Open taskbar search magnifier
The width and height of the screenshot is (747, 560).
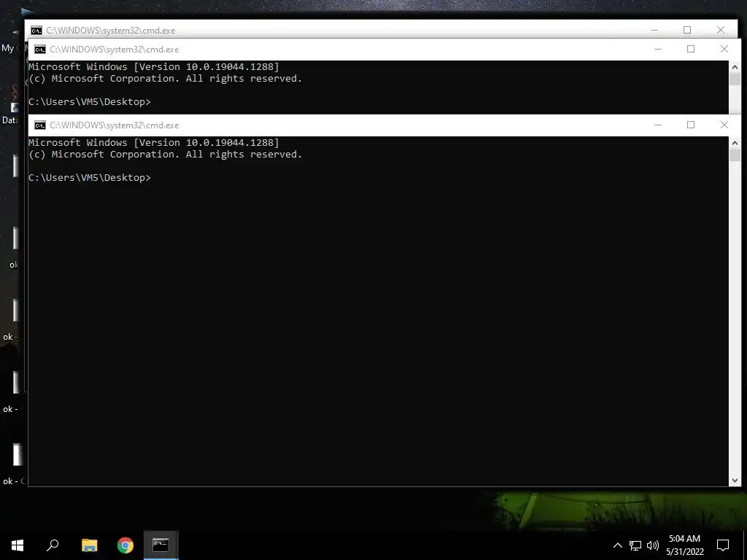point(53,545)
